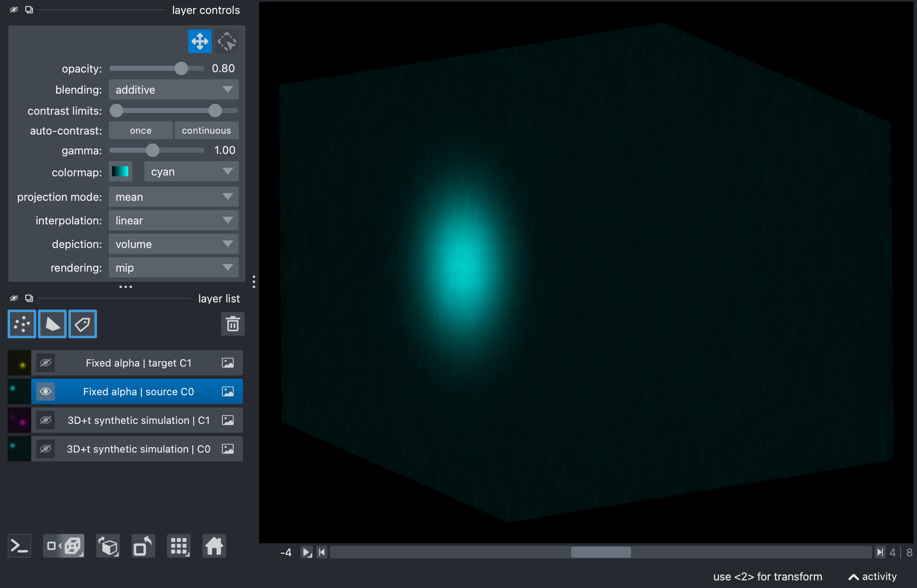The height and width of the screenshot is (588, 917).
Task: Change the order of visible axes
Action: pos(108,546)
